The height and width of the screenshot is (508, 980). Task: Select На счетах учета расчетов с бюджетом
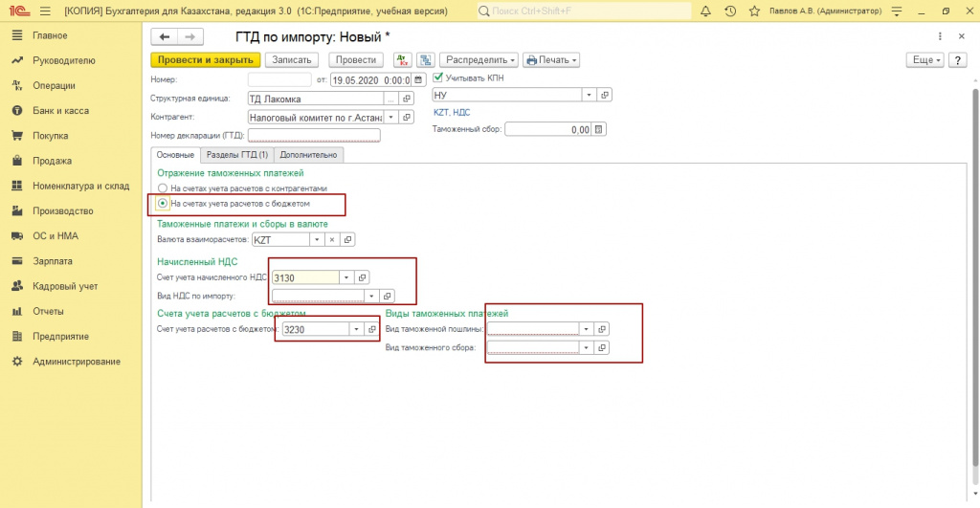tap(163, 203)
